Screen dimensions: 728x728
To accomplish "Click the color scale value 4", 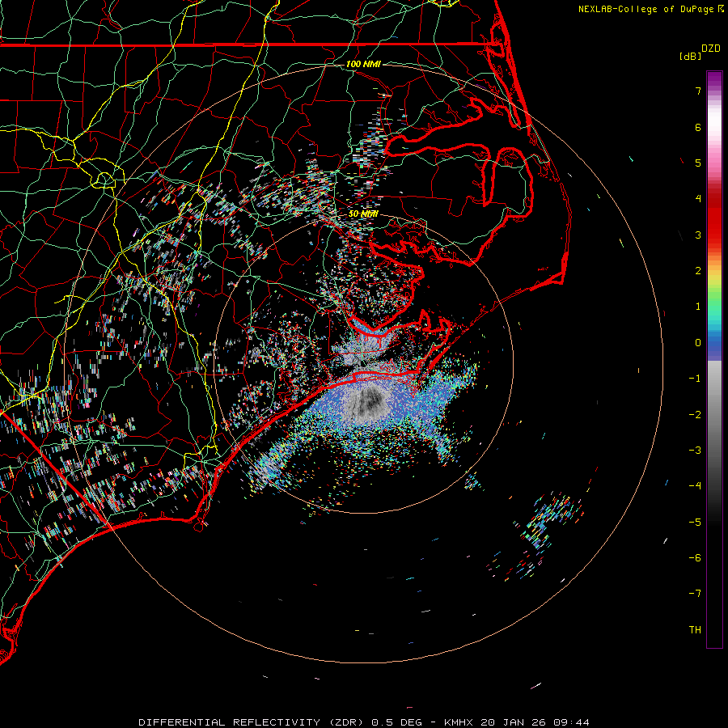I will click(x=698, y=199).
